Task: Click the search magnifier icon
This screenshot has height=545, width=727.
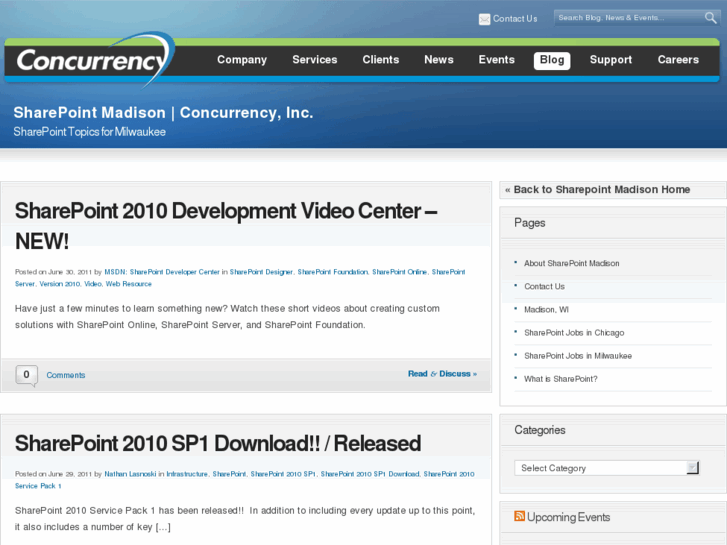Action: (x=710, y=18)
